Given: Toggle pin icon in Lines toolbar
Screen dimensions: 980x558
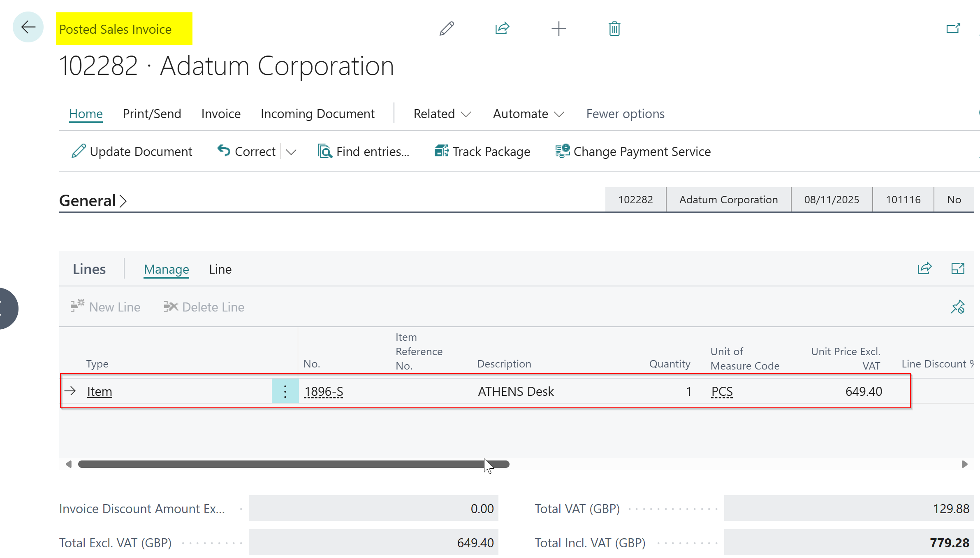Looking at the screenshot, I should pyautogui.click(x=958, y=307).
